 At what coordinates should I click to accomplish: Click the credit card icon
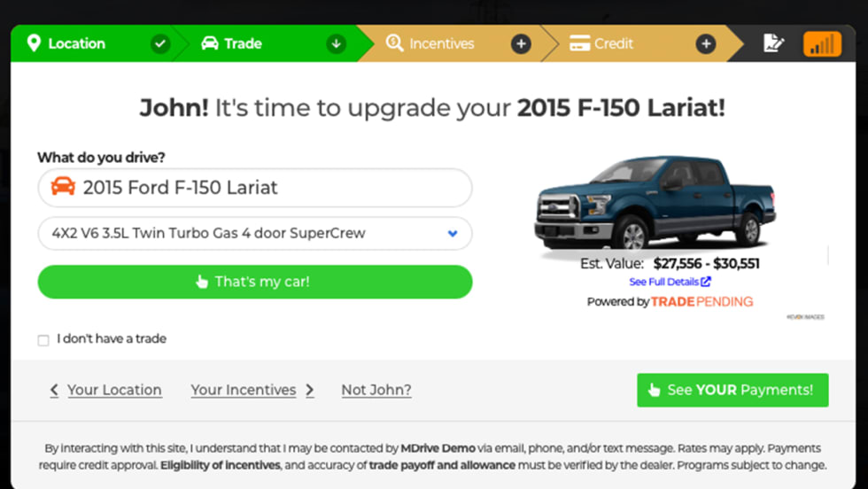pos(580,43)
